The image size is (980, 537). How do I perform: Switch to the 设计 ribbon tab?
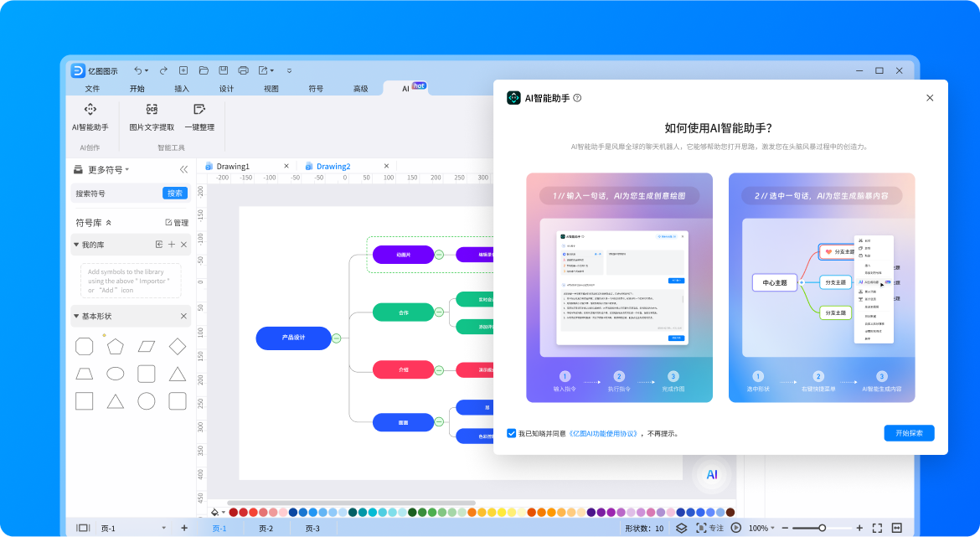[x=226, y=88]
